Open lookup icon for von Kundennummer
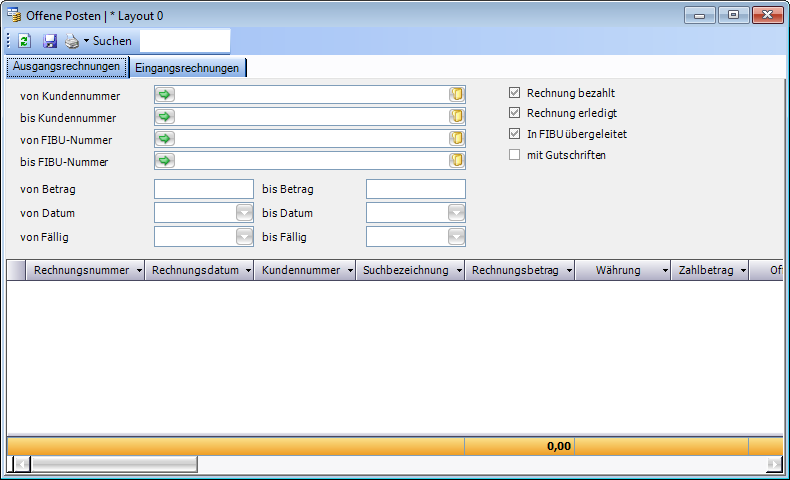Image resolution: width=790 pixels, height=480 pixels. [456, 95]
